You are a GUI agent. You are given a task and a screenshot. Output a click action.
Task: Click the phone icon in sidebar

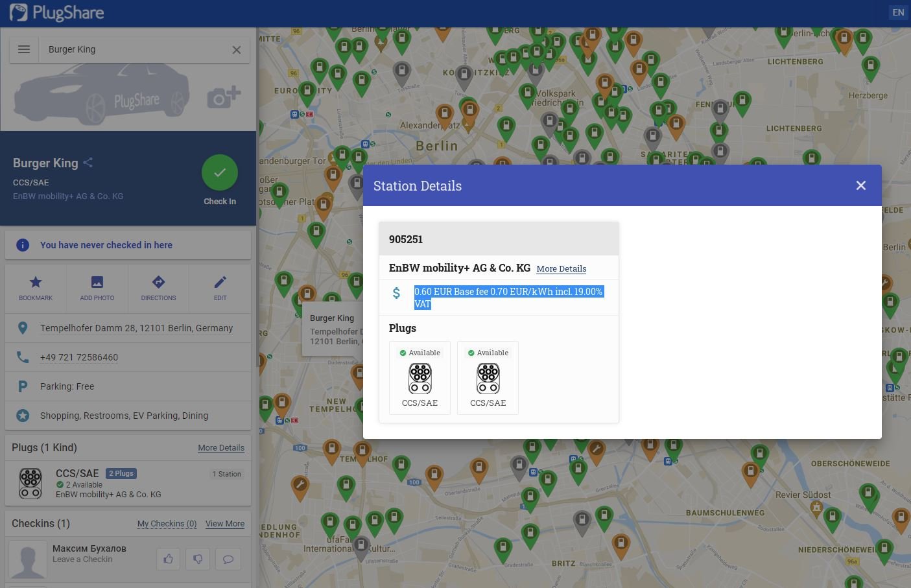[23, 357]
